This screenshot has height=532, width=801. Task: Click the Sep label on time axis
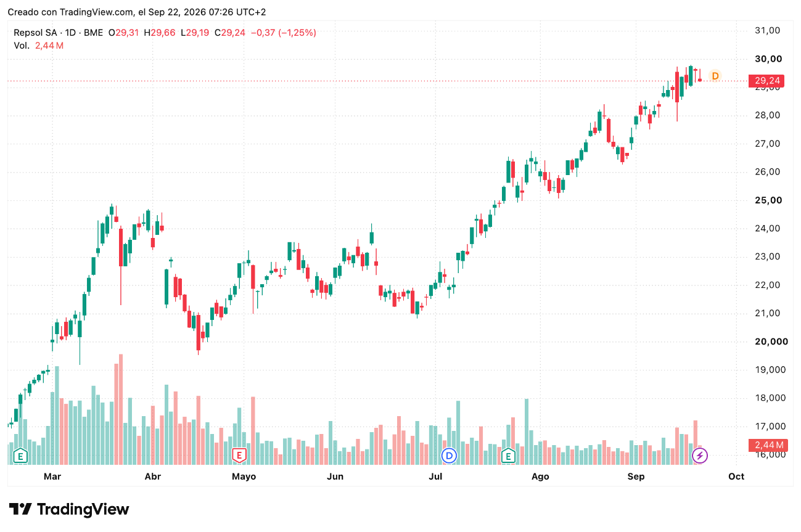(636, 477)
